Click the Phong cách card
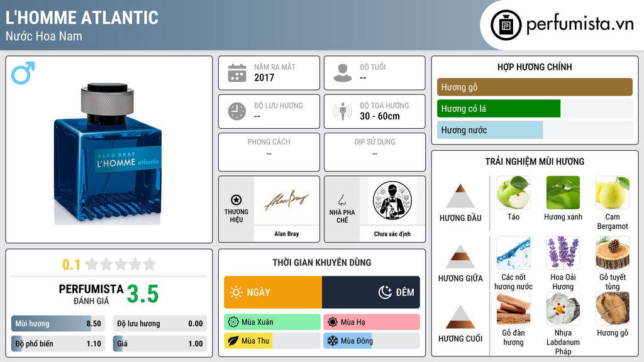 coord(269,152)
